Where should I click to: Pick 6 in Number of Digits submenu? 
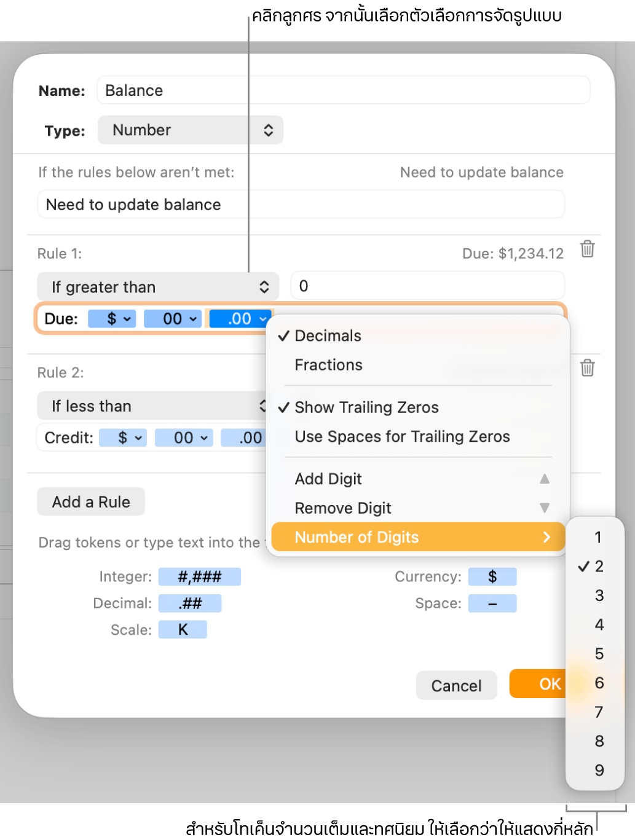(599, 683)
